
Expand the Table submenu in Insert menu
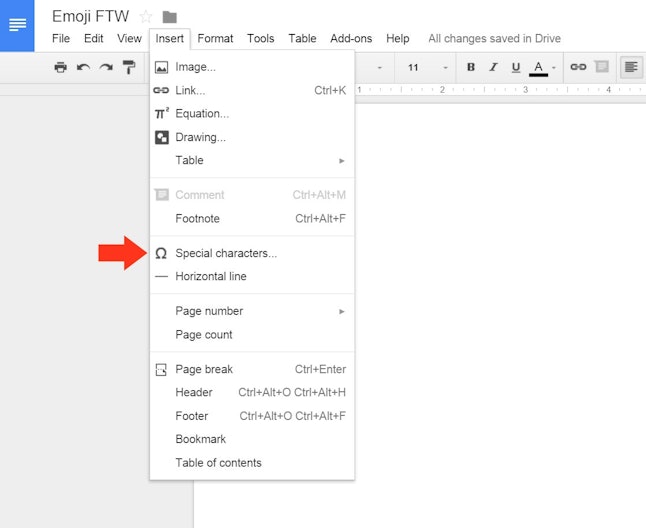252,160
